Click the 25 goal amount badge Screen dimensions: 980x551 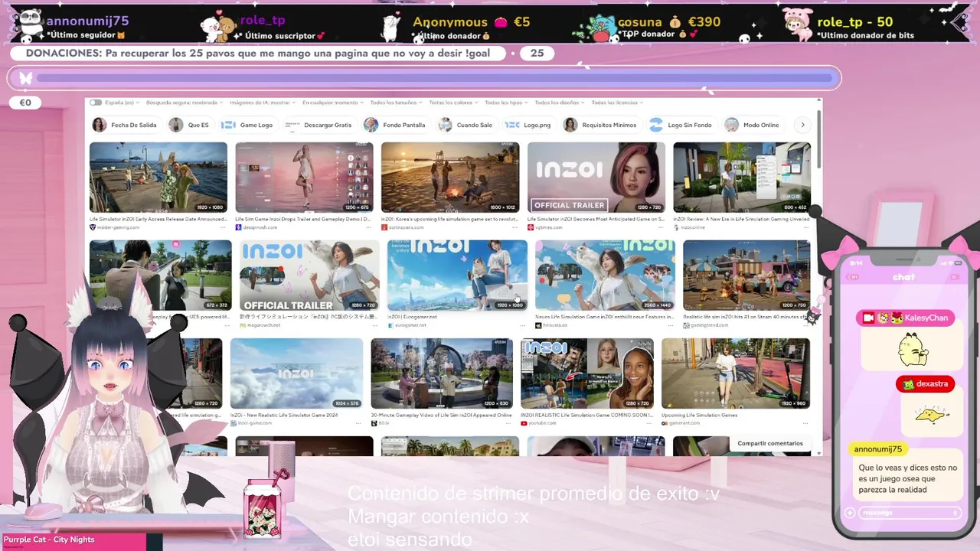[537, 53]
